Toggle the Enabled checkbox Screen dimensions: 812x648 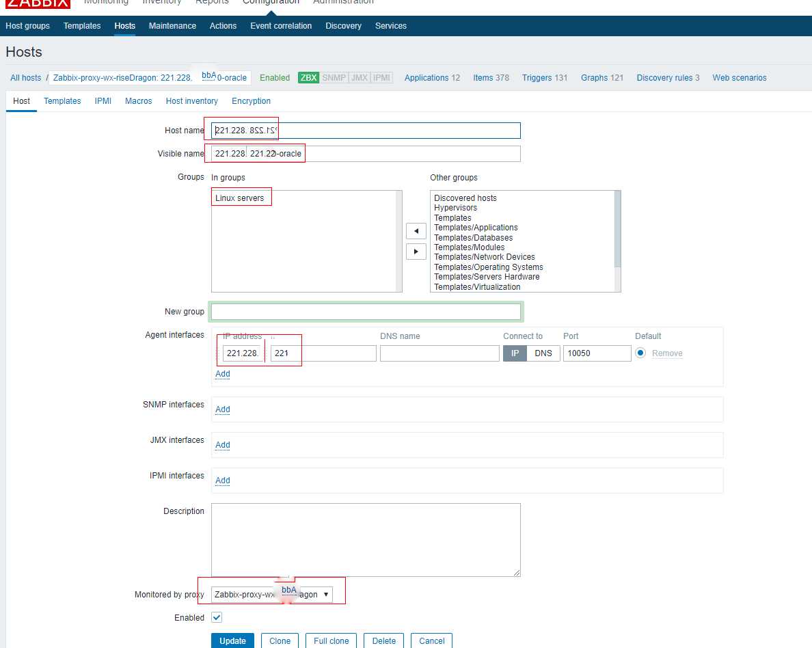click(217, 617)
